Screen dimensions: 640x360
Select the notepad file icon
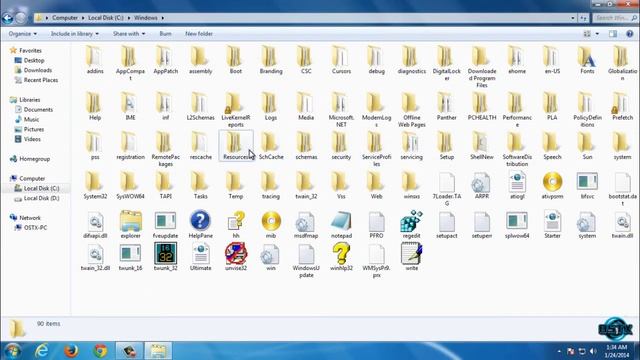tap(341, 221)
